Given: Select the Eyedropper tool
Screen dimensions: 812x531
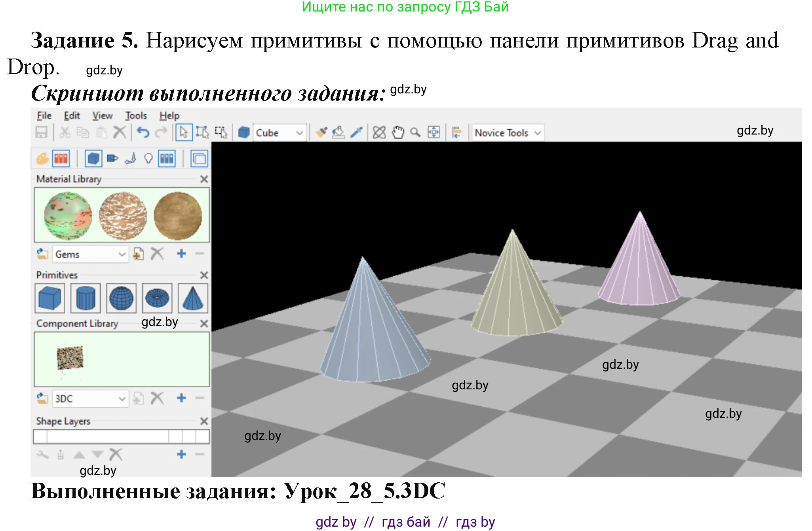Looking at the screenshot, I should pyautogui.click(x=356, y=133).
